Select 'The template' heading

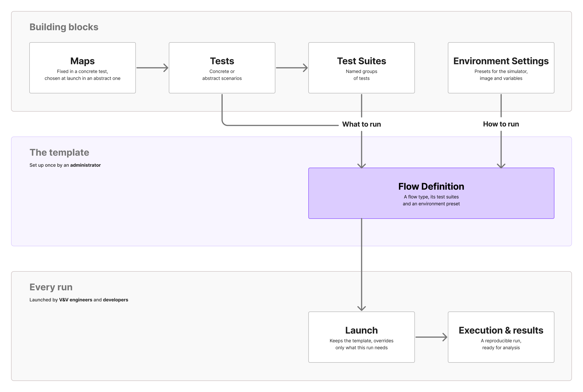pos(59,152)
